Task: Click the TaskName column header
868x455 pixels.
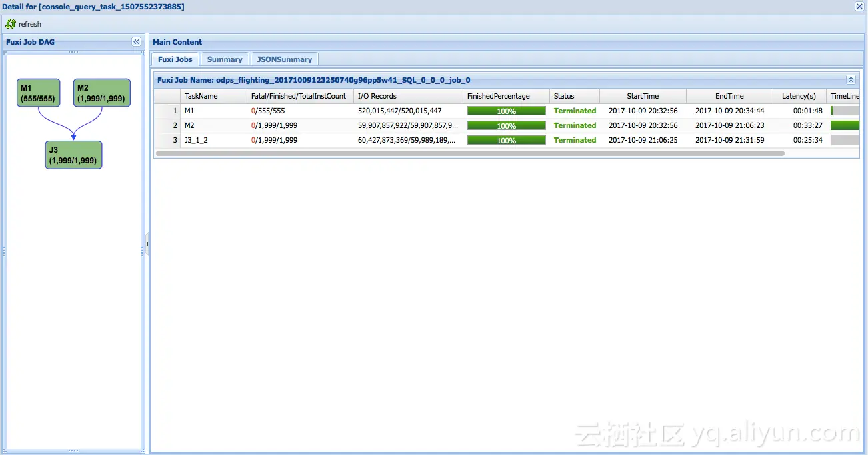Action: (202, 95)
